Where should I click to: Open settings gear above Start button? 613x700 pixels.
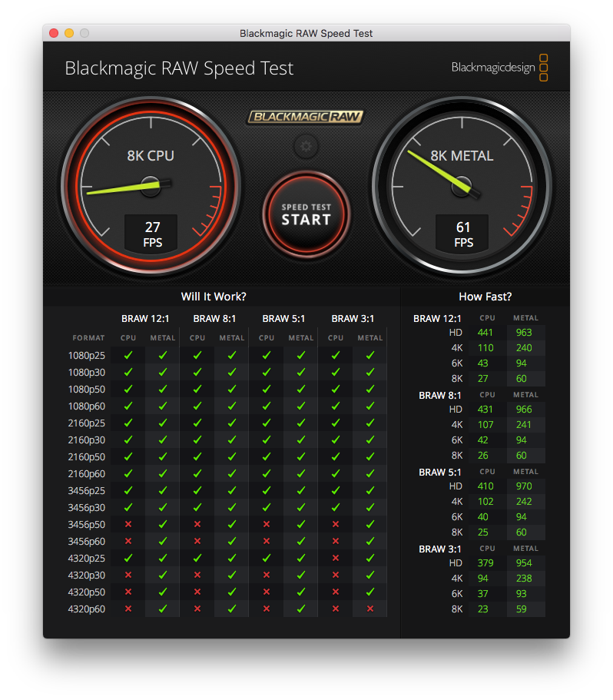coord(306,146)
